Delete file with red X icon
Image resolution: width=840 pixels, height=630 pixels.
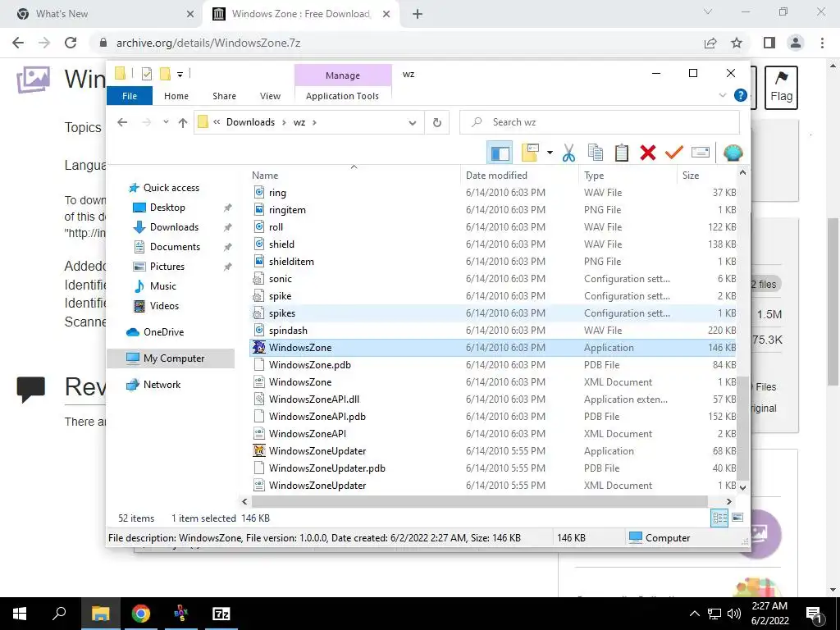pyautogui.click(x=648, y=153)
